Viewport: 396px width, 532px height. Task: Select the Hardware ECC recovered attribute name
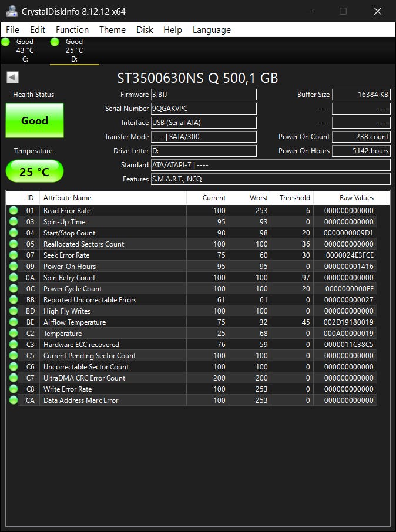pos(81,344)
